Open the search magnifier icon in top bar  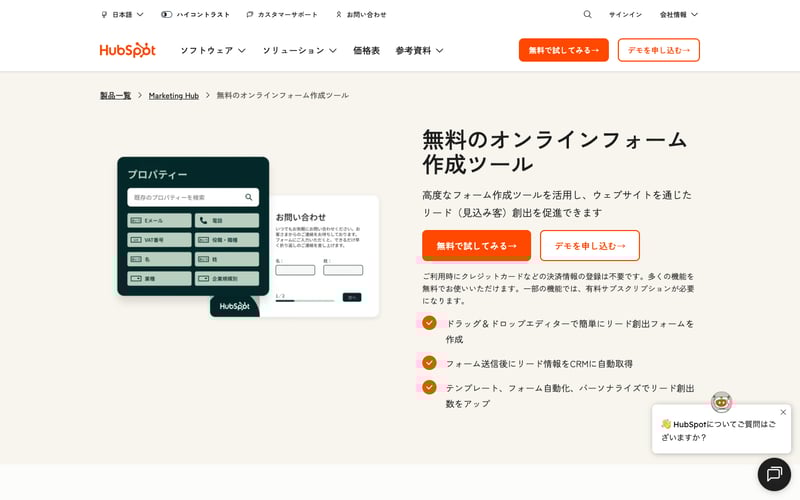click(x=588, y=14)
